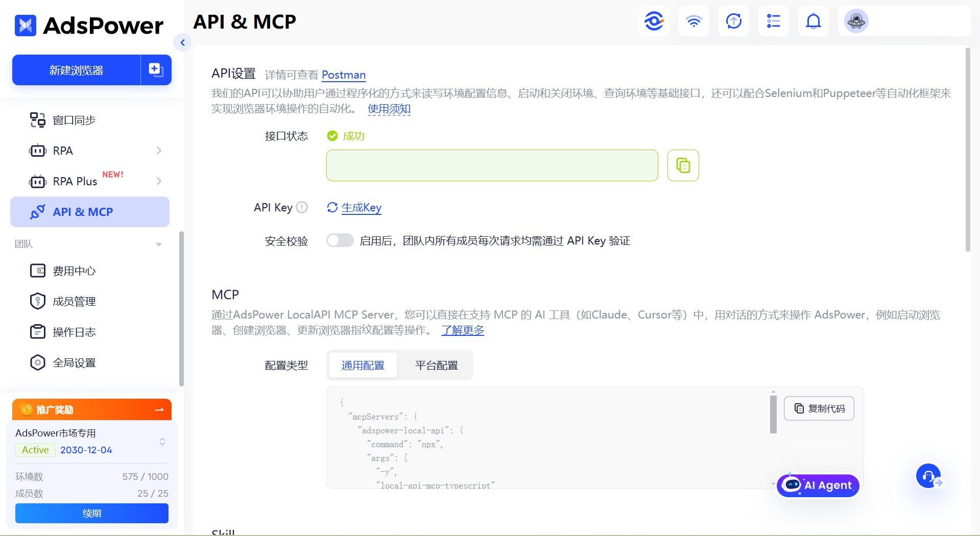The height and width of the screenshot is (536, 980).
Task: Open the 推广奖励 banner
Action: [92, 409]
